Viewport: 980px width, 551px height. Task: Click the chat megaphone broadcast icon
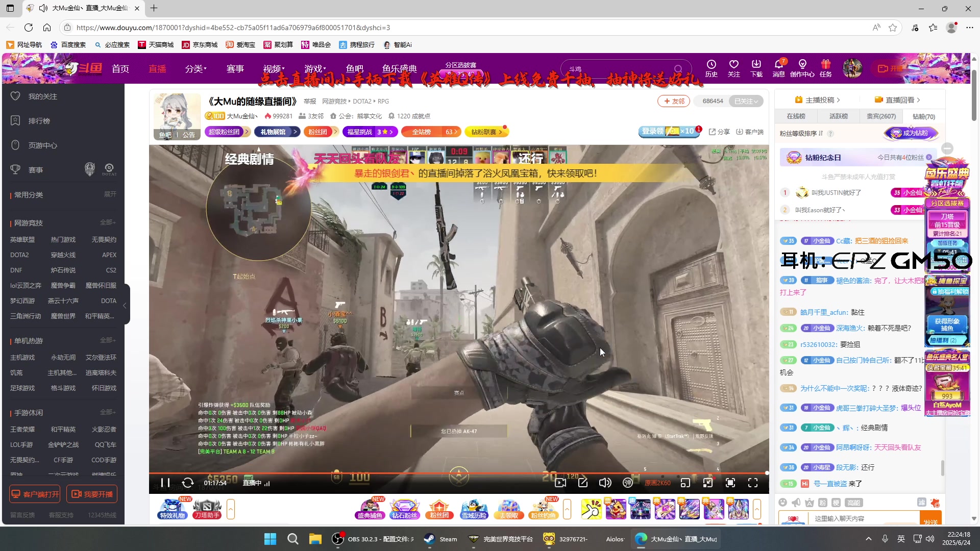coord(796,503)
